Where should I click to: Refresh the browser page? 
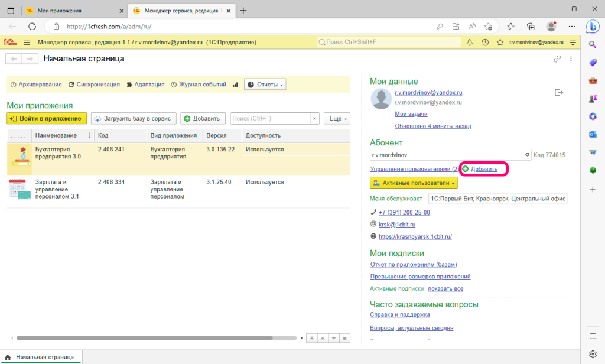click(32, 26)
